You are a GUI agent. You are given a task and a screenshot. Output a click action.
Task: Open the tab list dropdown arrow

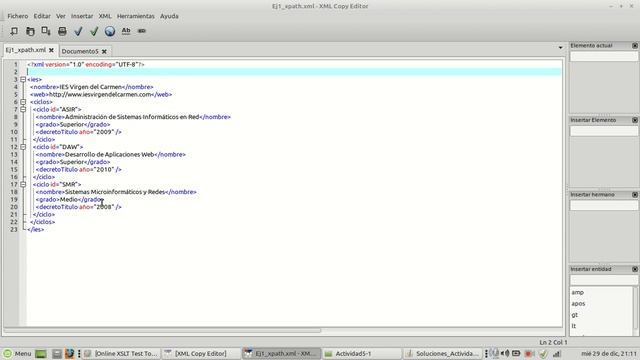[560, 48]
